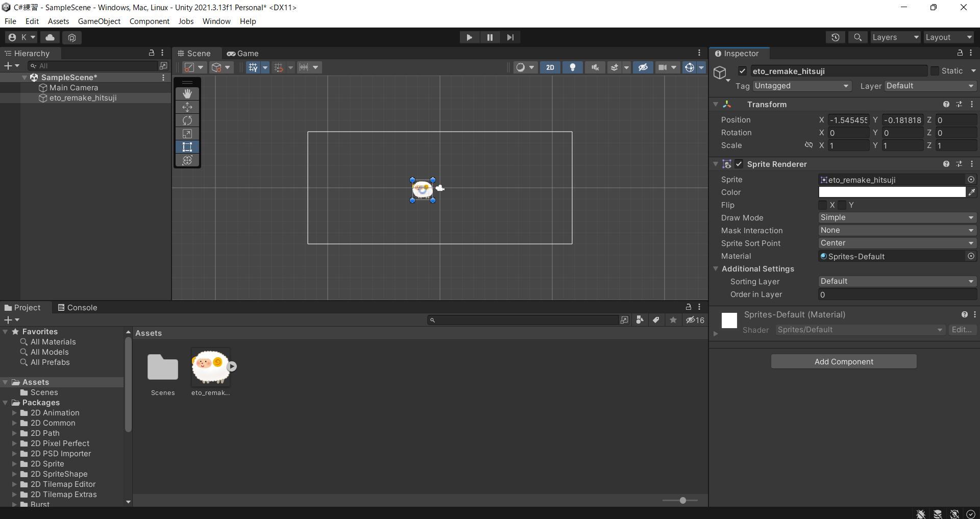Open the Draw Mode dropdown
The height and width of the screenshot is (519, 980).
(897, 218)
